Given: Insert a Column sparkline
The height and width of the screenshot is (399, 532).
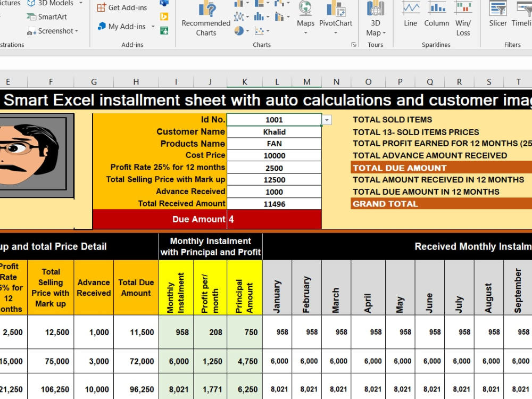Looking at the screenshot, I should tap(437, 15).
